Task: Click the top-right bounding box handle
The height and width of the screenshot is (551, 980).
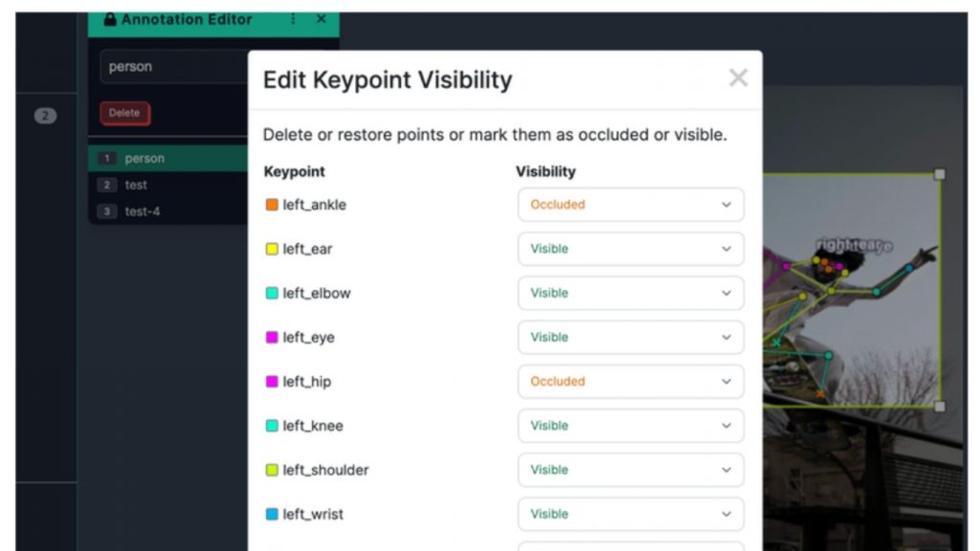Action: coord(940,174)
